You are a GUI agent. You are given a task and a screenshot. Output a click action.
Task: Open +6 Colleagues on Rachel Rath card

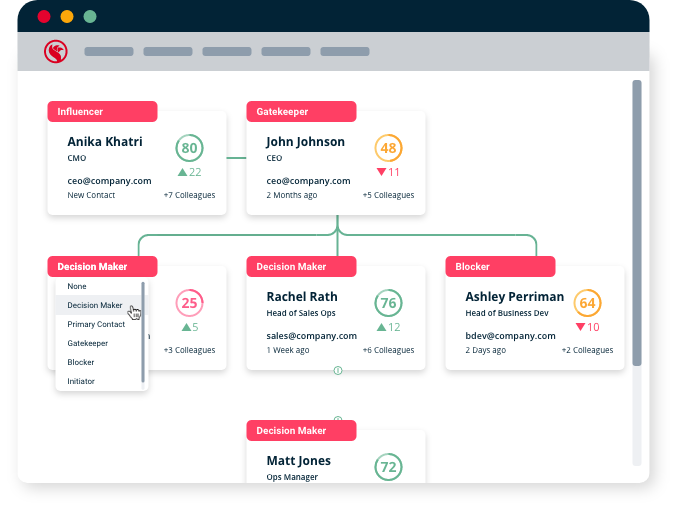388,350
